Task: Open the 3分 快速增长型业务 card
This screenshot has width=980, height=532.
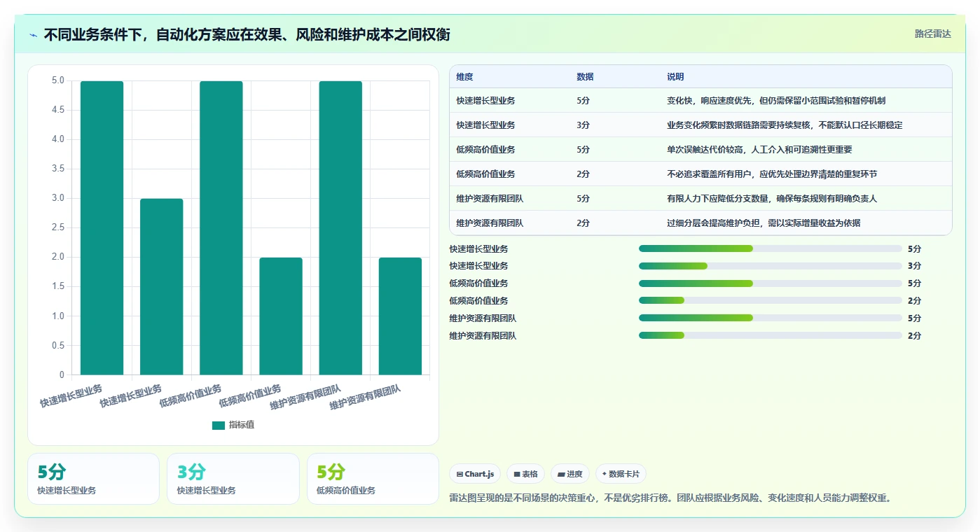Action: (x=233, y=479)
